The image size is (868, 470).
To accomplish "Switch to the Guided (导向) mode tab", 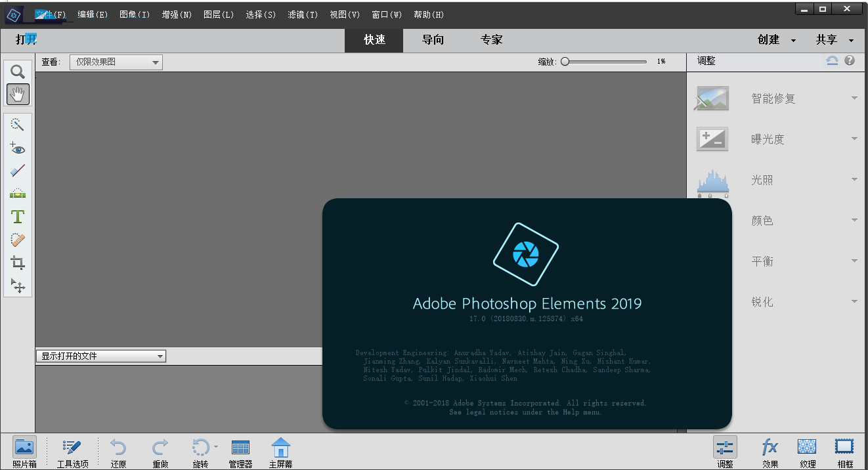I will (x=433, y=40).
